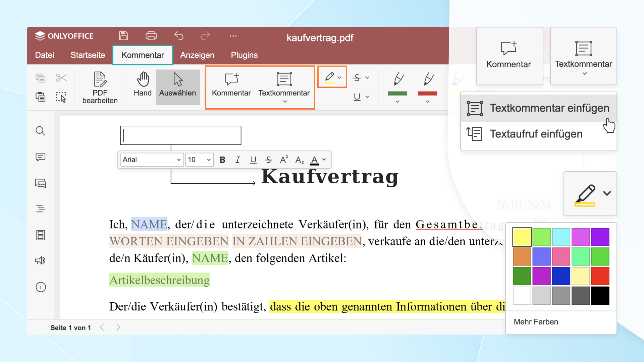This screenshot has width=644, height=362.
Task: Click the Save icon in title bar
Action: tap(123, 36)
